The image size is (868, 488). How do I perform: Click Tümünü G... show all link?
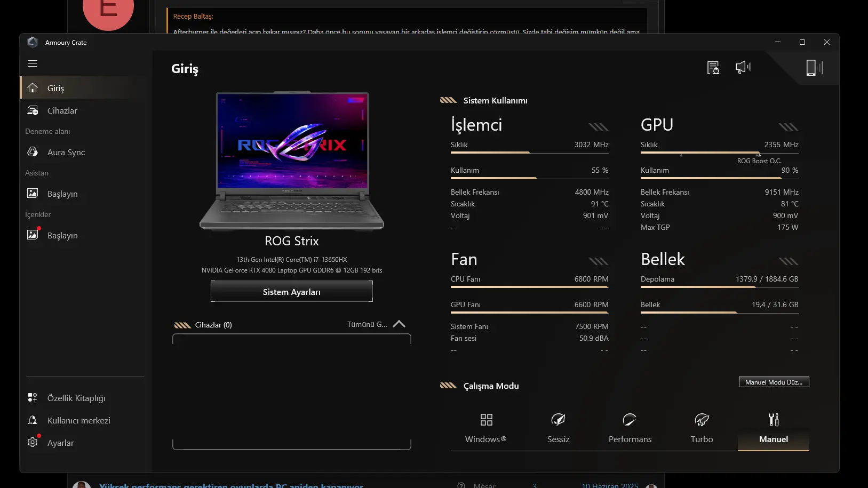pos(367,324)
